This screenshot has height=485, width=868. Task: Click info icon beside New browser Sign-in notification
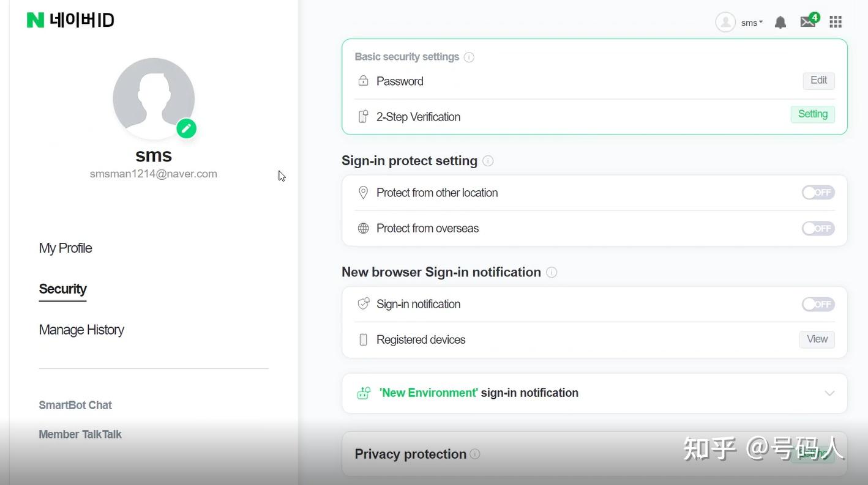click(x=552, y=272)
